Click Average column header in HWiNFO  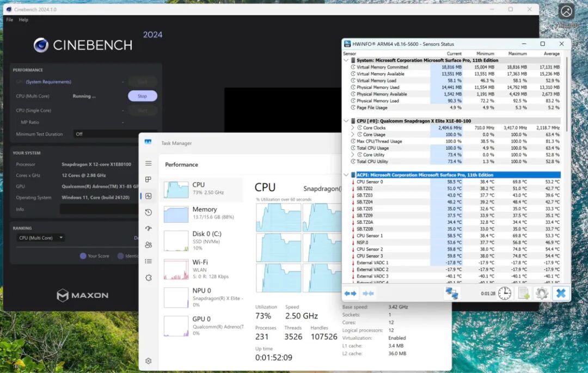click(552, 53)
